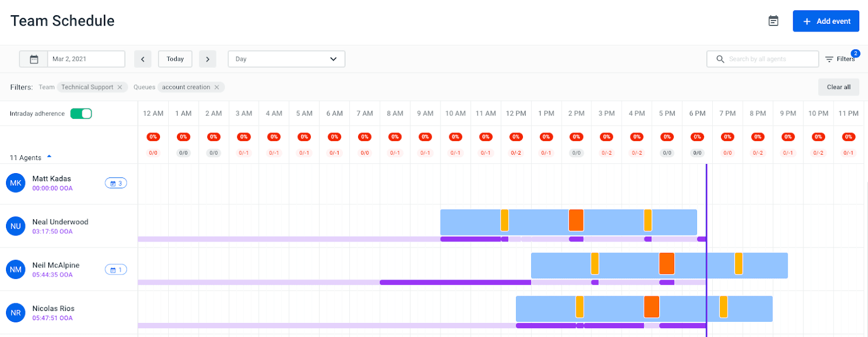
Task: Open Matt Kadas events badge
Action: coord(116,183)
